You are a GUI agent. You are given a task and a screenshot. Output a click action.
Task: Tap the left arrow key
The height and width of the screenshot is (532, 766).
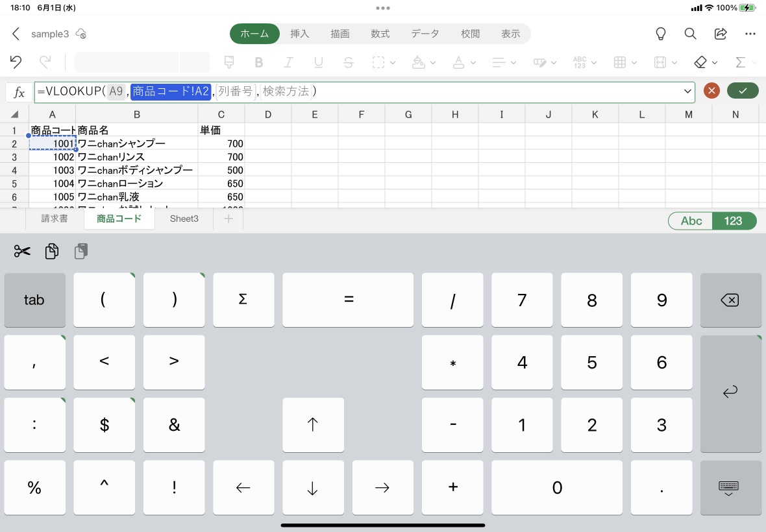[243, 487]
